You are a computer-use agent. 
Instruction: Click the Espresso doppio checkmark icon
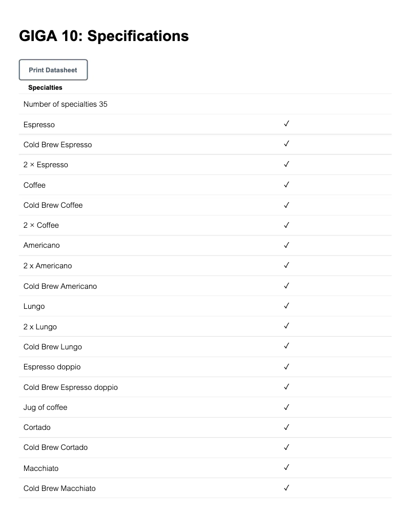click(286, 366)
